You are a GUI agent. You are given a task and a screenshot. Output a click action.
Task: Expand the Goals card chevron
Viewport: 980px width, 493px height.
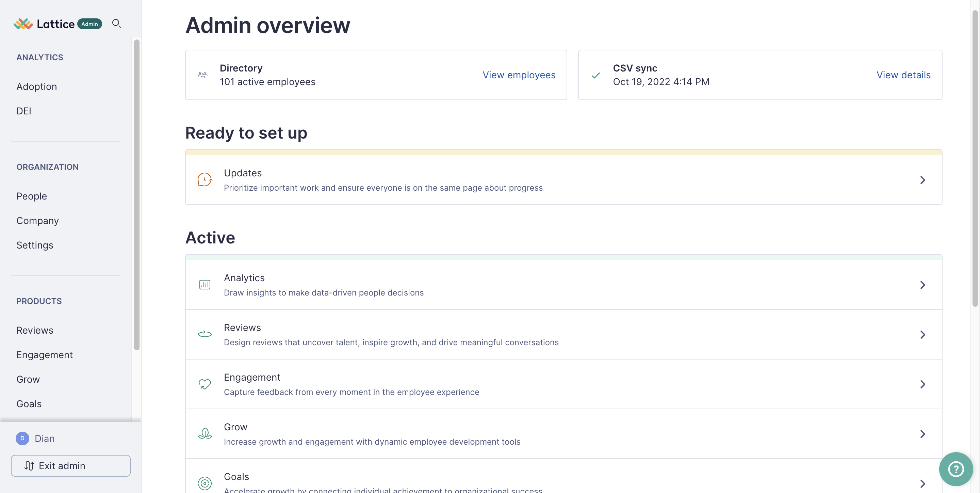coord(922,483)
